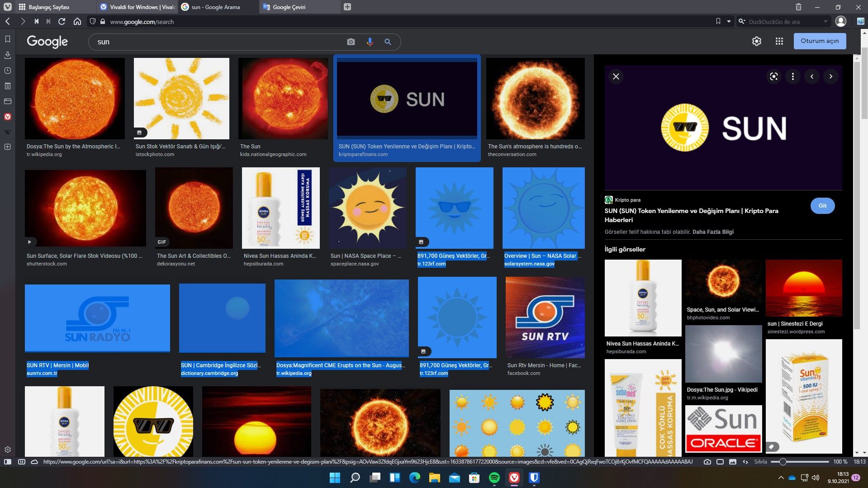Click the Git button in preview
The image size is (868, 488).
click(x=822, y=206)
